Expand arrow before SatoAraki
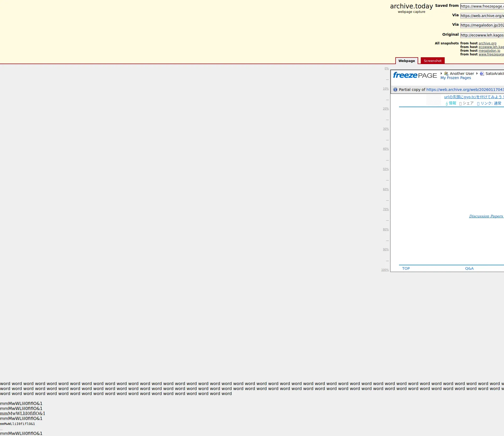Screen dimensions: 504x436 (x=477, y=74)
